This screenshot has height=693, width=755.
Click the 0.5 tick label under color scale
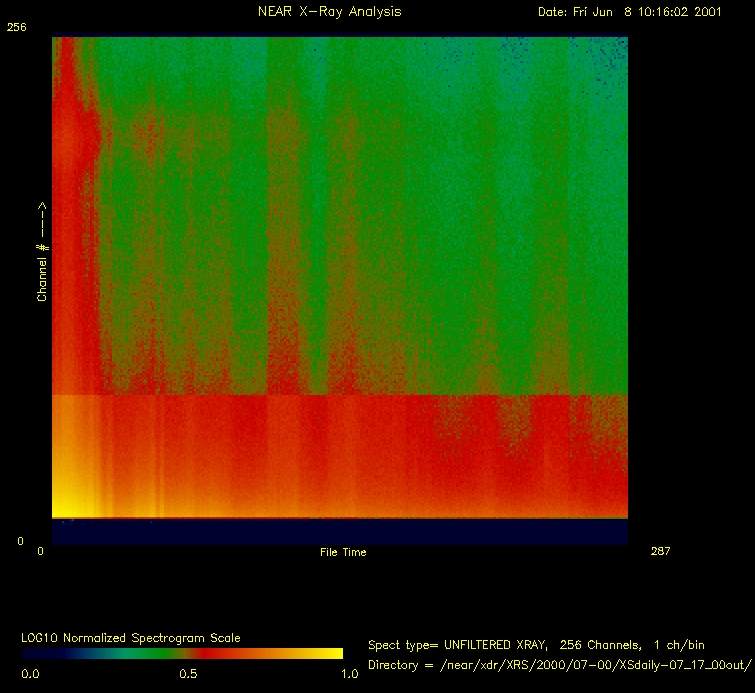coord(187,674)
